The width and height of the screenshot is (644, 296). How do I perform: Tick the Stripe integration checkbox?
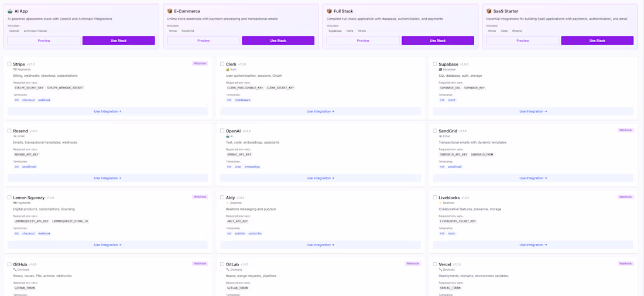(9, 64)
